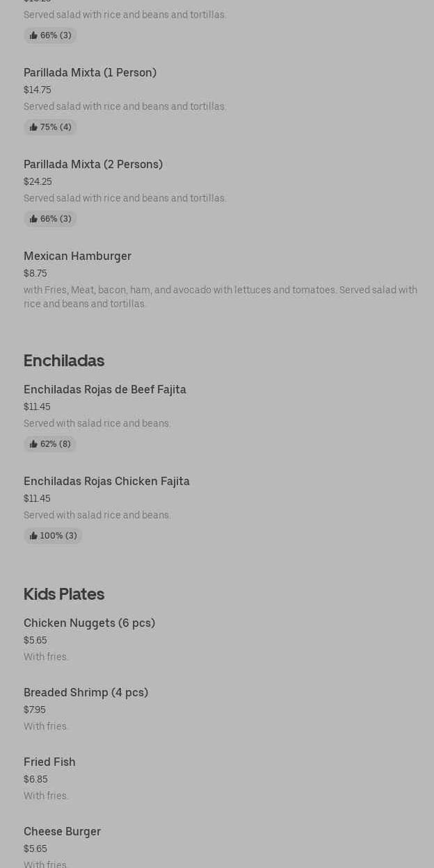
Task: Select the Mexican Hamburger menu item
Action: (x=77, y=256)
